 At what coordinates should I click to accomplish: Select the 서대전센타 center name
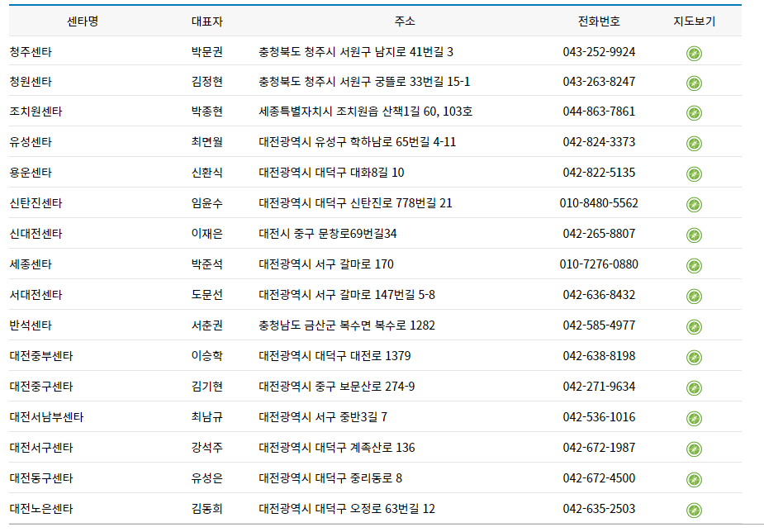click(x=36, y=295)
